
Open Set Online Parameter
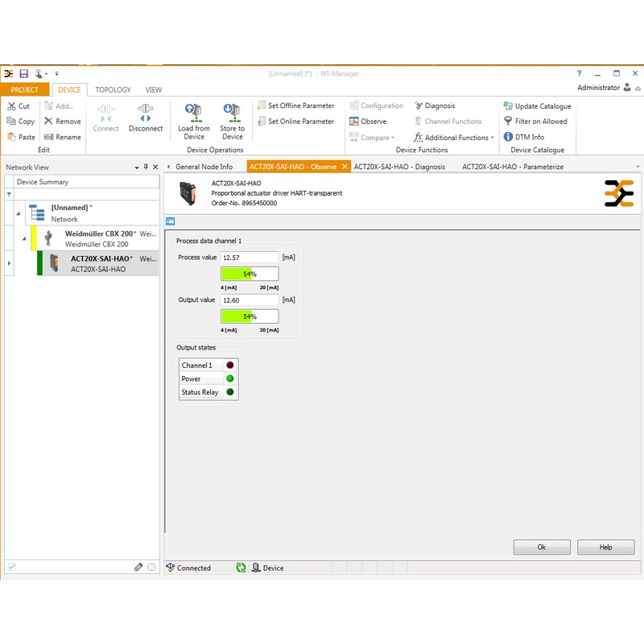click(x=295, y=122)
